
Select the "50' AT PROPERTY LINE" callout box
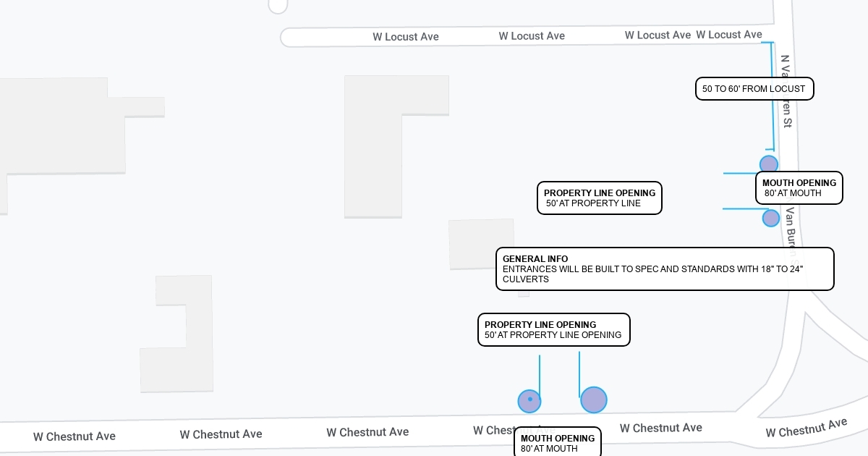click(599, 198)
